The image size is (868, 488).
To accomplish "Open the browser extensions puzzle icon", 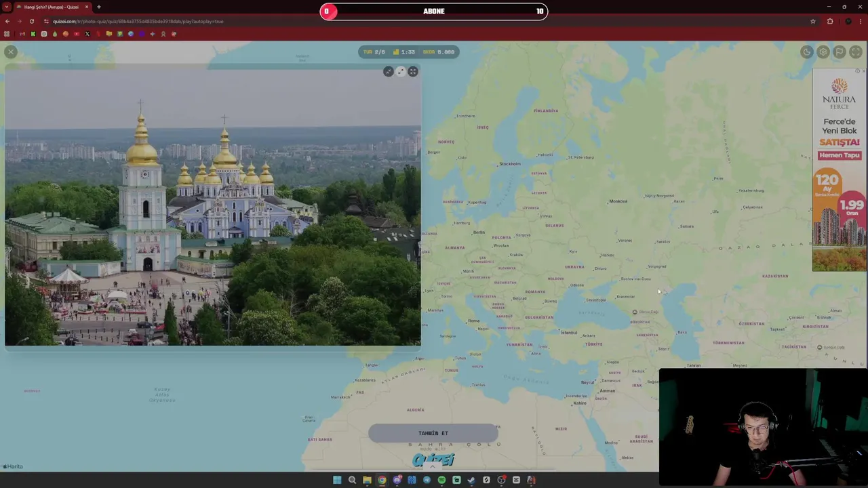I will pos(830,22).
